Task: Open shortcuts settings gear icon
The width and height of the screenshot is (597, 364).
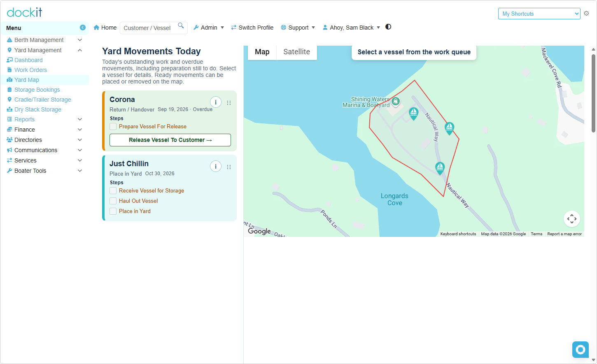Action: tap(586, 13)
